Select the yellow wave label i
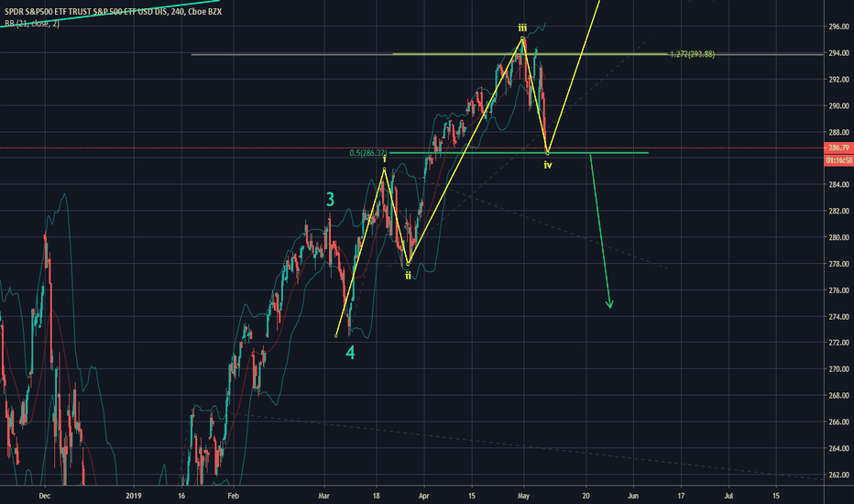The width and height of the screenshot is (854, 504). 384,159
